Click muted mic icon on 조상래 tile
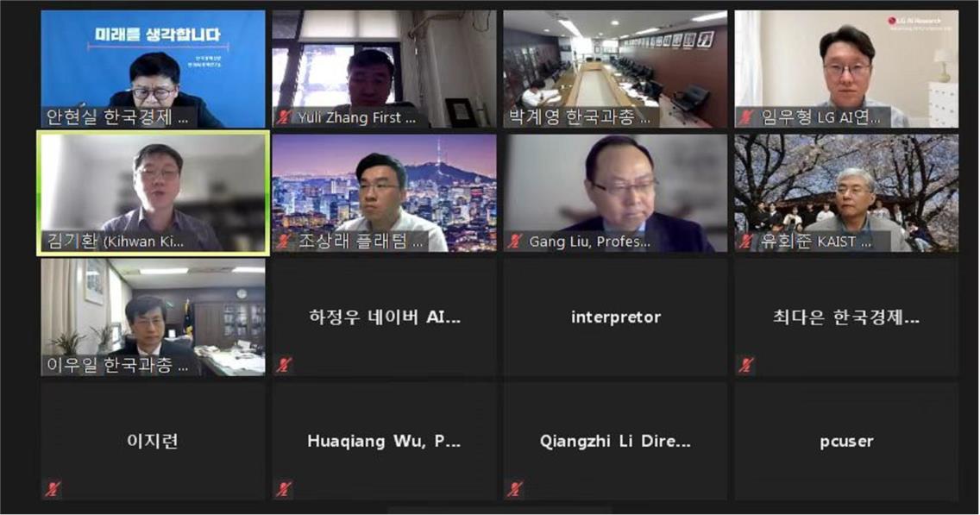Image resolution: width=980 pixels, height=515 pixels. click(x=285, y=242)
